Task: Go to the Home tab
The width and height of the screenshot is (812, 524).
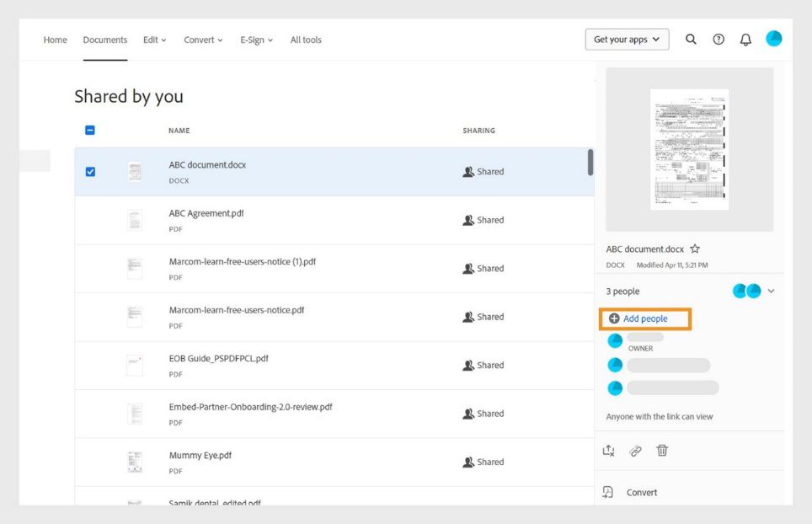Action: tap(56, 40)
